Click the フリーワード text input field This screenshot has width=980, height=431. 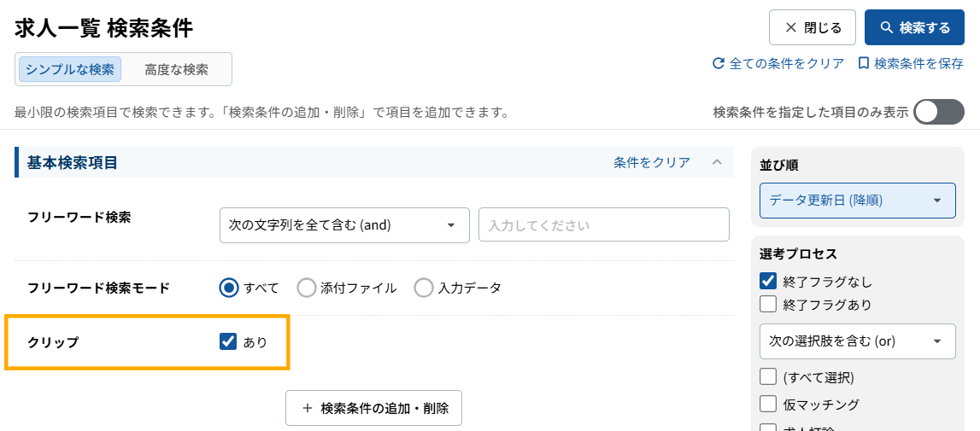[x=603, y=225]
